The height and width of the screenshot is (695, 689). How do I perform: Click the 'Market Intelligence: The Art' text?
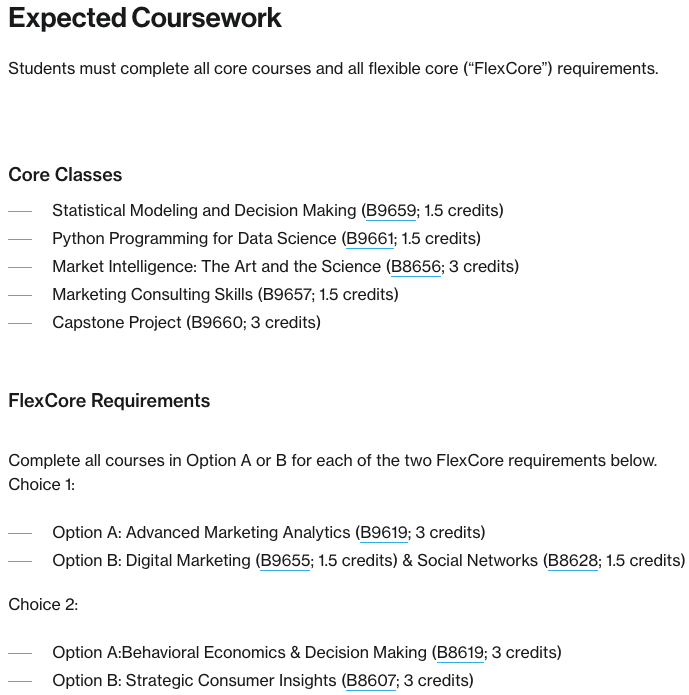tap(216, 267)
